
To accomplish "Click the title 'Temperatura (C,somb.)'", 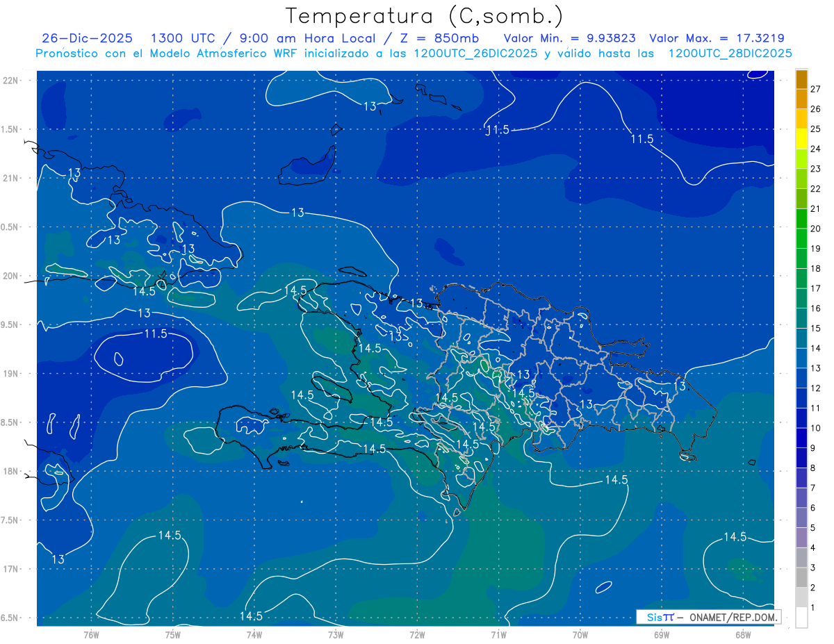I will coord(425,16).
